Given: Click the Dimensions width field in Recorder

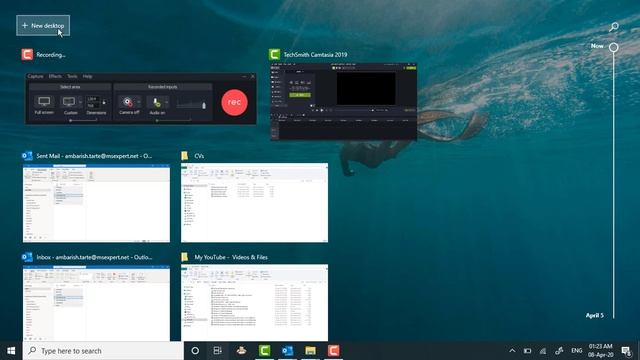Looking at the screenshot, I should [x=93, y=99].
